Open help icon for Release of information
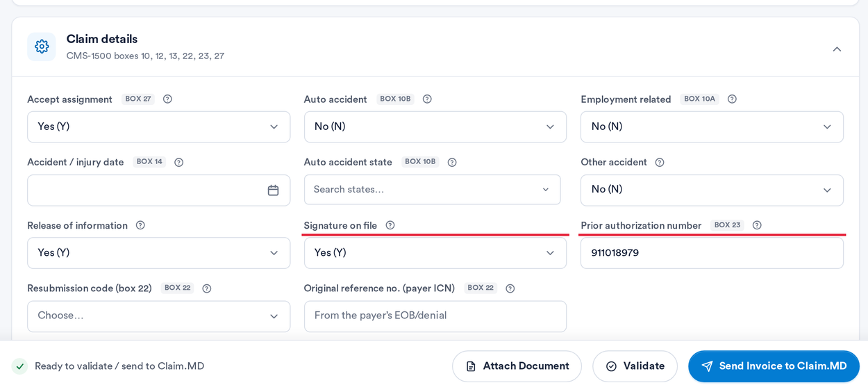Screen dimensions: 868x392 (x=140, y=225)
